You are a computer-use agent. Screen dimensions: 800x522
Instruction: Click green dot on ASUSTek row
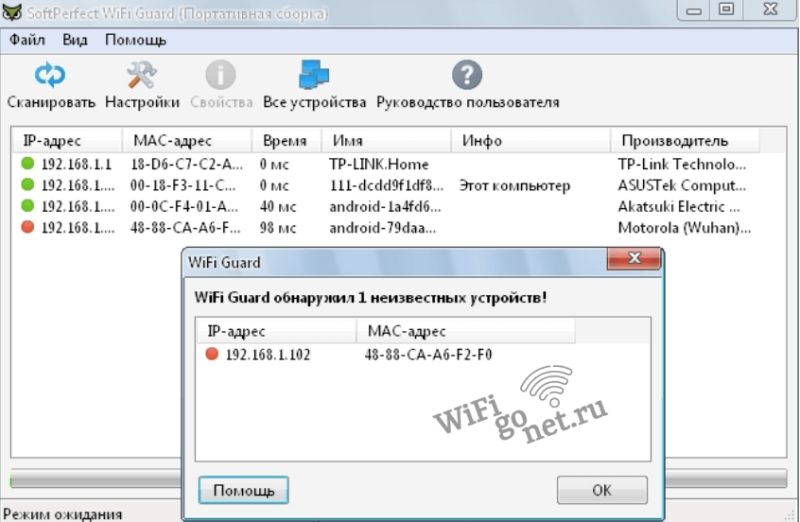point(28,185)
